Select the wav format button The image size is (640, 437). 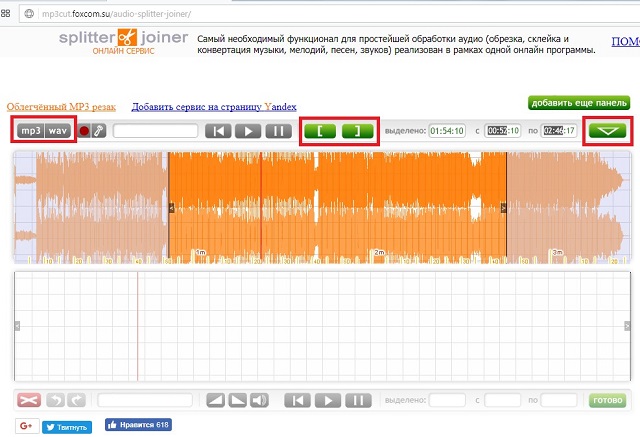click(x=58, y=130)
